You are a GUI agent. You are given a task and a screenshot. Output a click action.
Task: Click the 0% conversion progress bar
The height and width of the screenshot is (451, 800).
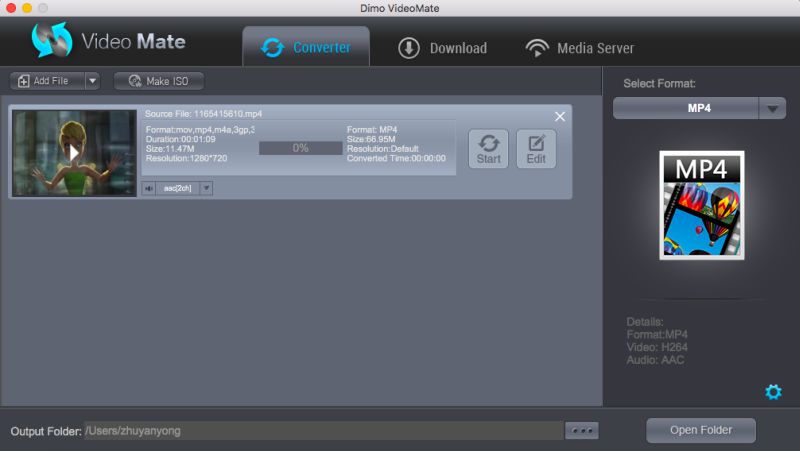pos(301,148)
